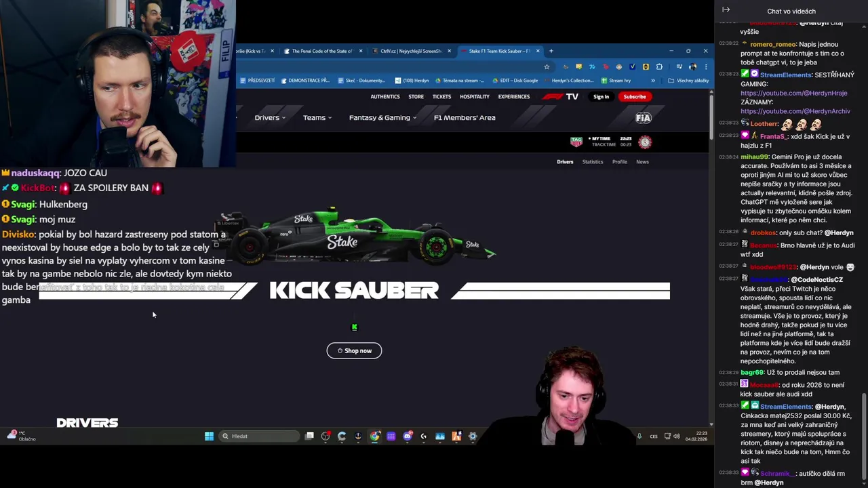Image resolution: width=868 pixels, height=488 pixels.
Task: Expand the Fantasy & Gaming dropdown
Action: click(383, 117)
